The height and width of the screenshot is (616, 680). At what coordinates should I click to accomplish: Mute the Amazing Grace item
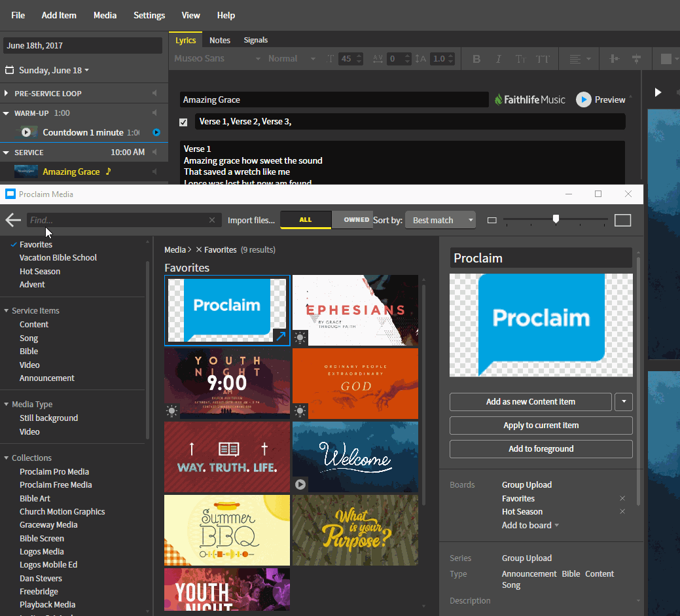[154, 172]
